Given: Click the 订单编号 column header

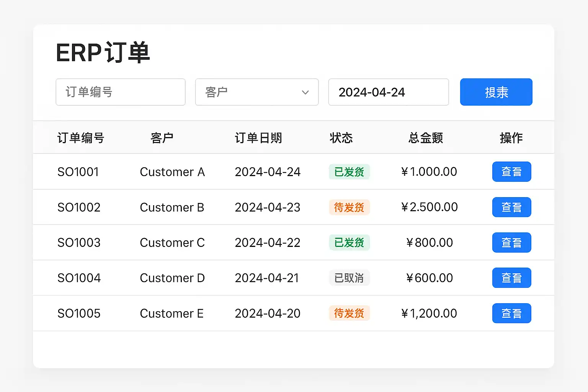Looking at the screenshot, I should tap(81, 138).
